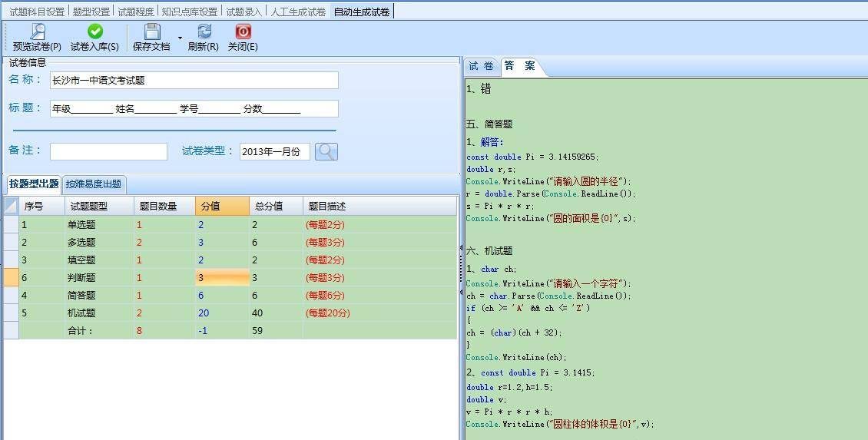The height and width of the screenshot is (440, 868).
Task: Click inside the 名称 text field
Action: coord(194,81)
